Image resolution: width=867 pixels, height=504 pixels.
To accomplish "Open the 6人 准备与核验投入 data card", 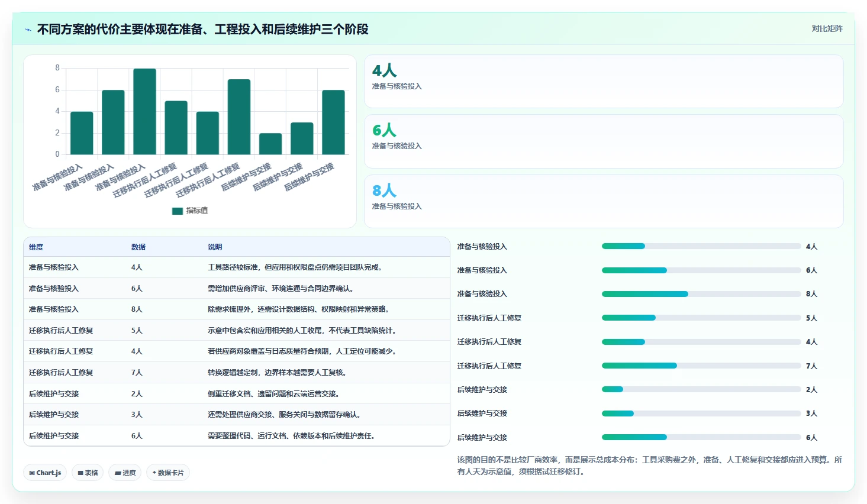I will click(x=604, y=141).
